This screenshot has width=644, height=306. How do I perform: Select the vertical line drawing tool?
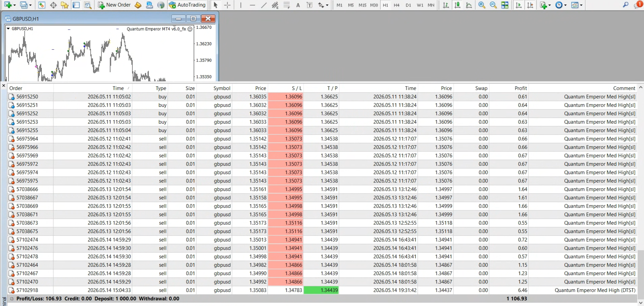241,5
